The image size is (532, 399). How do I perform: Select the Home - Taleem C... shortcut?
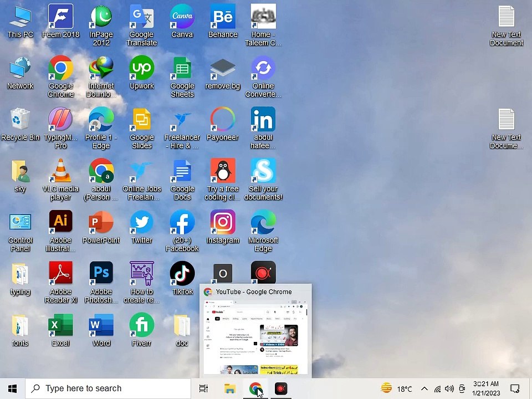pos(263,26)
